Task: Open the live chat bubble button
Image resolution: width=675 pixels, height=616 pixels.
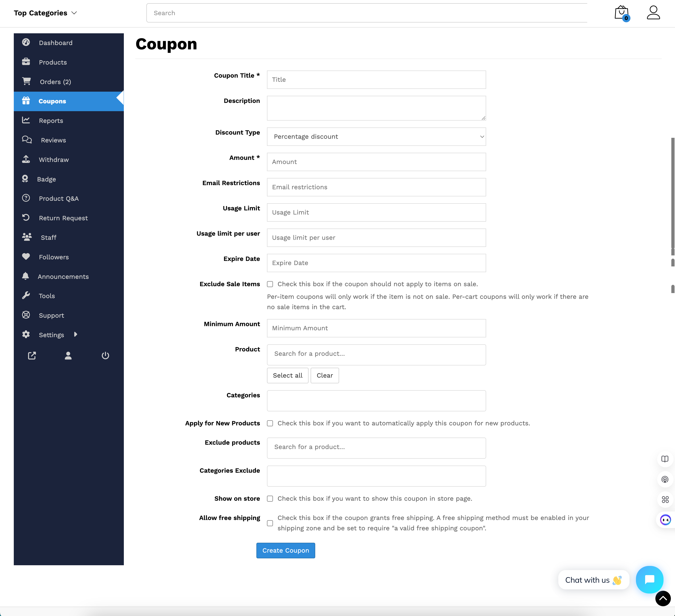Action: click(x=649, y=579)
